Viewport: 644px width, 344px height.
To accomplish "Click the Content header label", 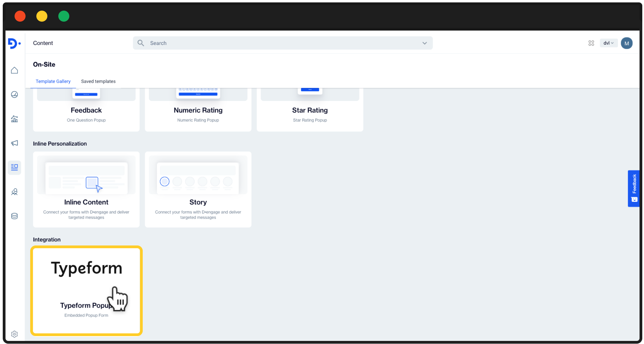I will click(x=43, y=43).
